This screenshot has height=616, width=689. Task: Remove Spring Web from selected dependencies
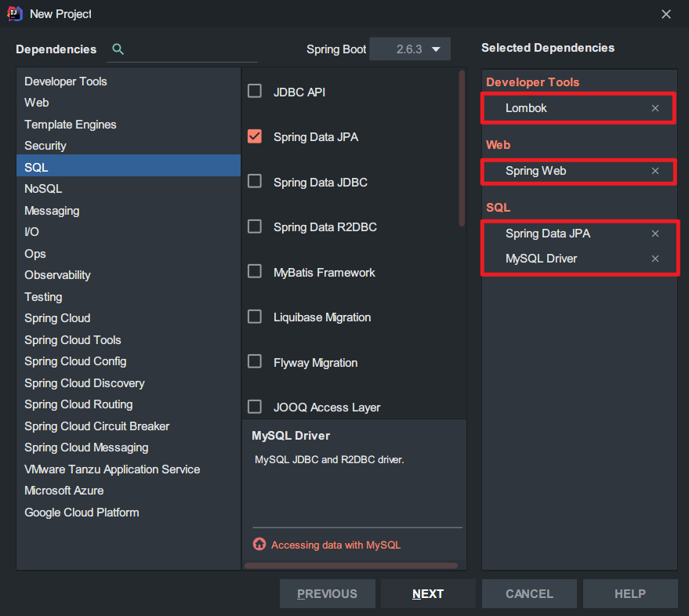(655, 171)
